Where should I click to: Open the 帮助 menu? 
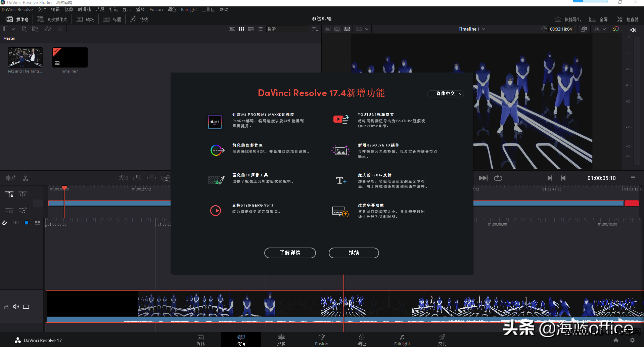pos(224,9)
